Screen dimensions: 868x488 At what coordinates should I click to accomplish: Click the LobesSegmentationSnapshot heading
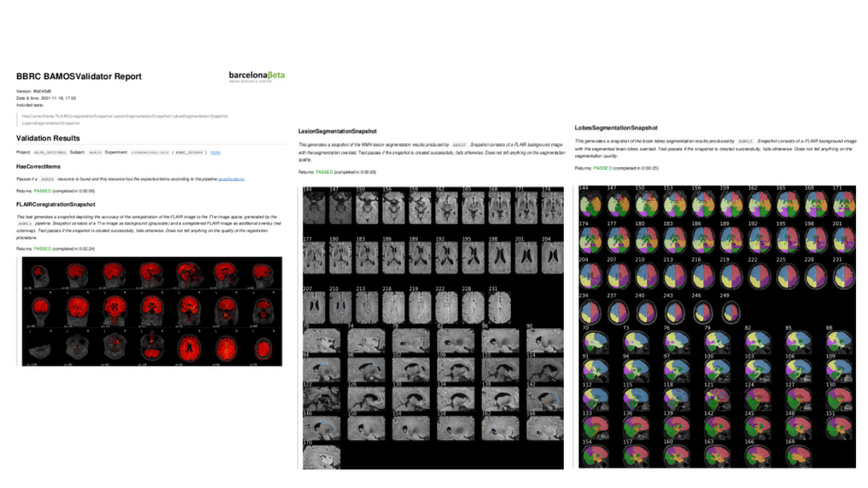point(615,127)
